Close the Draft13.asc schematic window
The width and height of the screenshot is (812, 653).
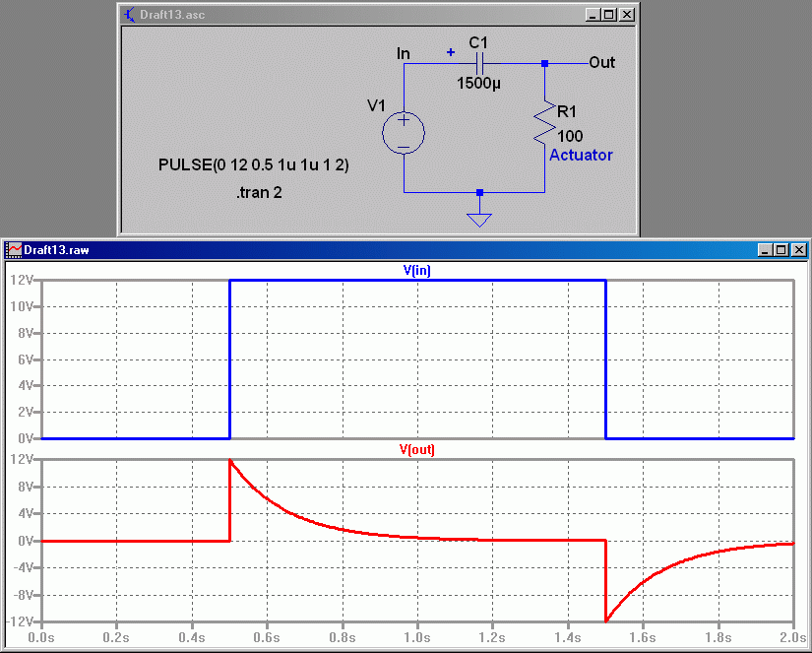pos(627,15)
